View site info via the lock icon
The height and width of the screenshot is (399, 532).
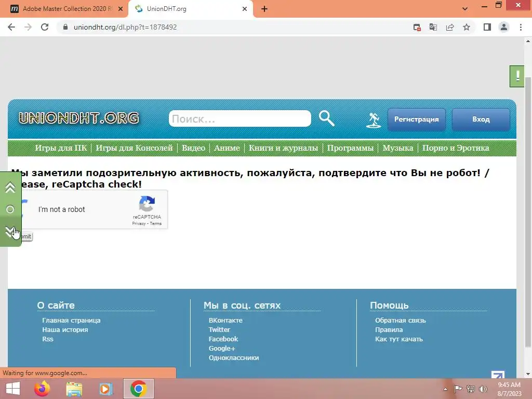point(65,27)
